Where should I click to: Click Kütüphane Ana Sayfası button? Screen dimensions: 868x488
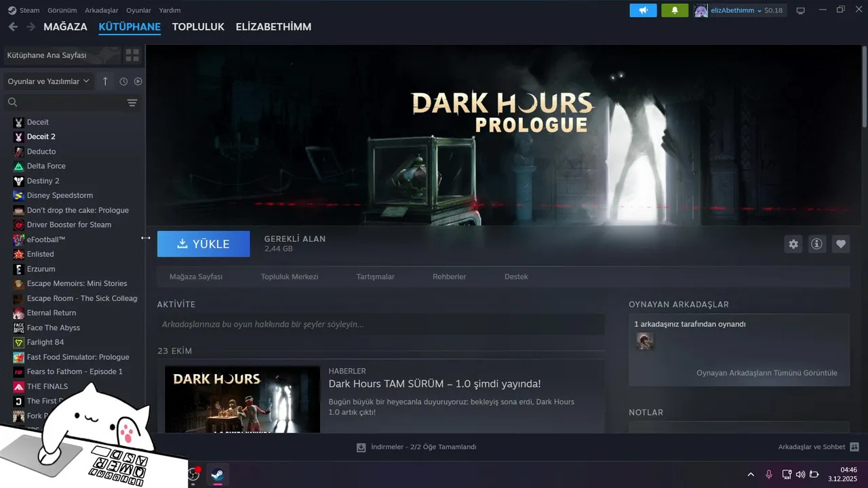pyautogui.click(x=61, y=55)
